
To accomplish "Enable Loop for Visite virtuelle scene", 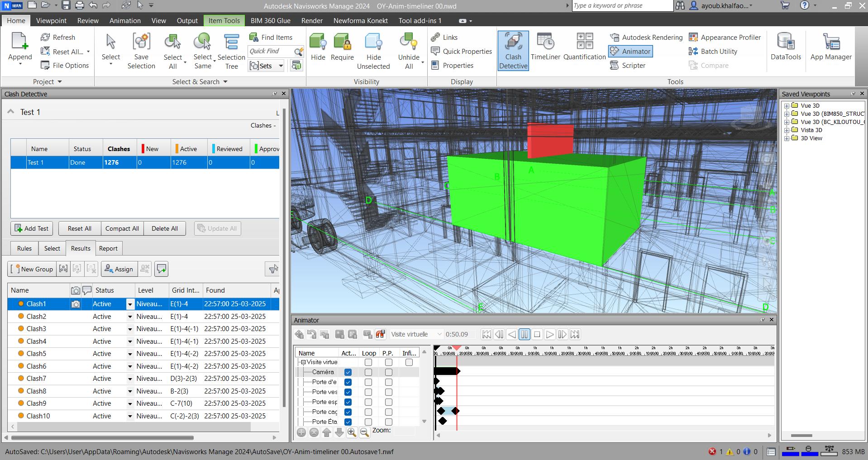I will (x=368, y=362).
